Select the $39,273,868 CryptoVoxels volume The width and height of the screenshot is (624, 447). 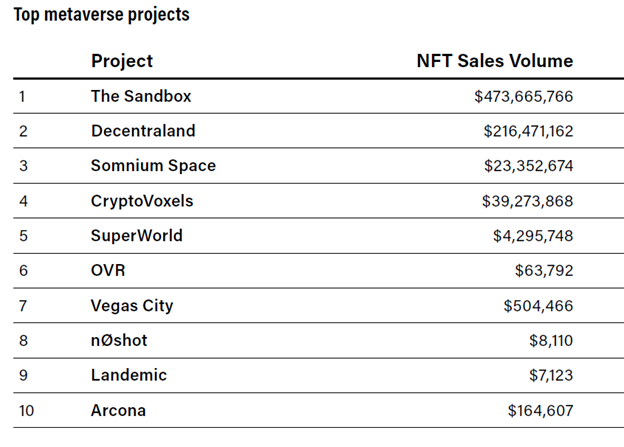click(527, 201)
